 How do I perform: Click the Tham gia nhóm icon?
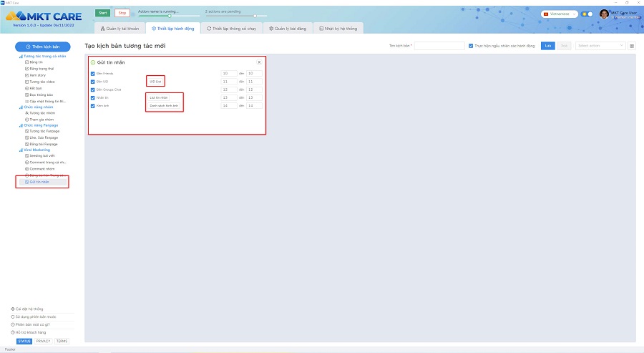click(26, 119)
